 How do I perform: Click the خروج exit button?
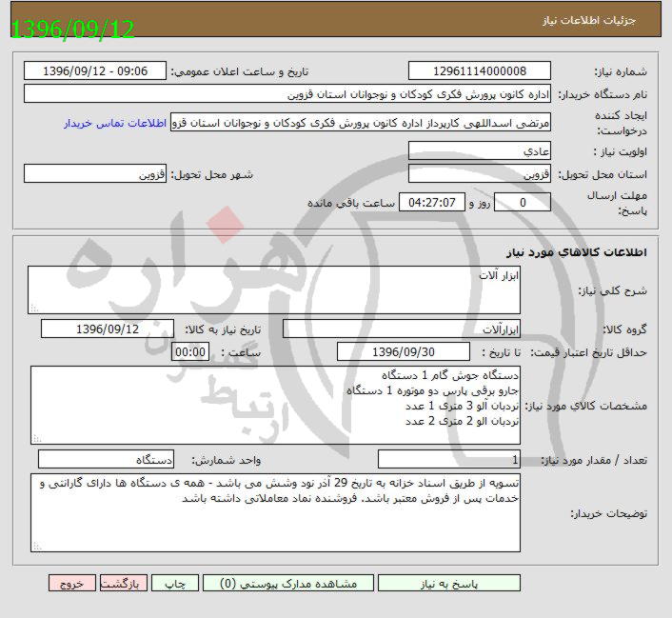pyautogui.click(x=72, y=584)
